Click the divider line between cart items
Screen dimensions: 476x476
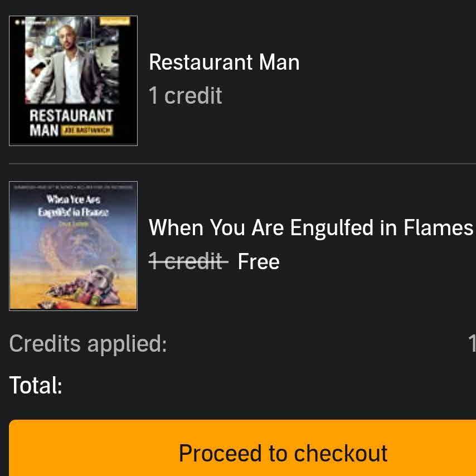click(x=242, y=164)
